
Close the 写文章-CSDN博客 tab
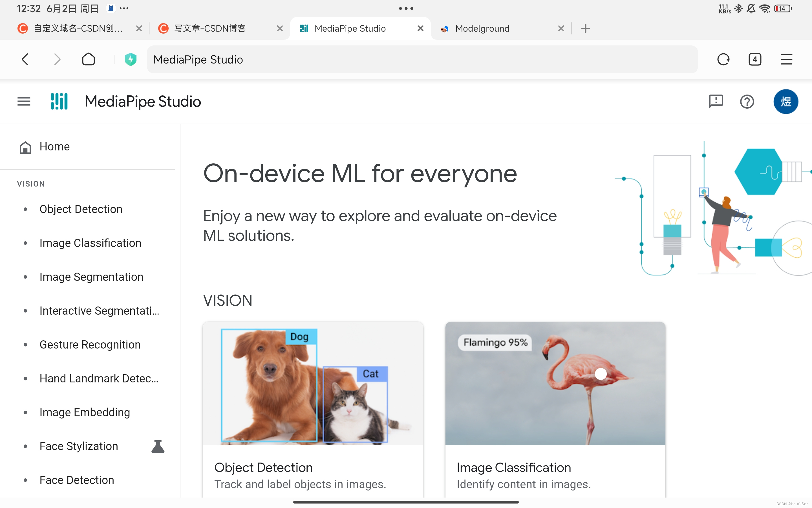click(279, 29)
